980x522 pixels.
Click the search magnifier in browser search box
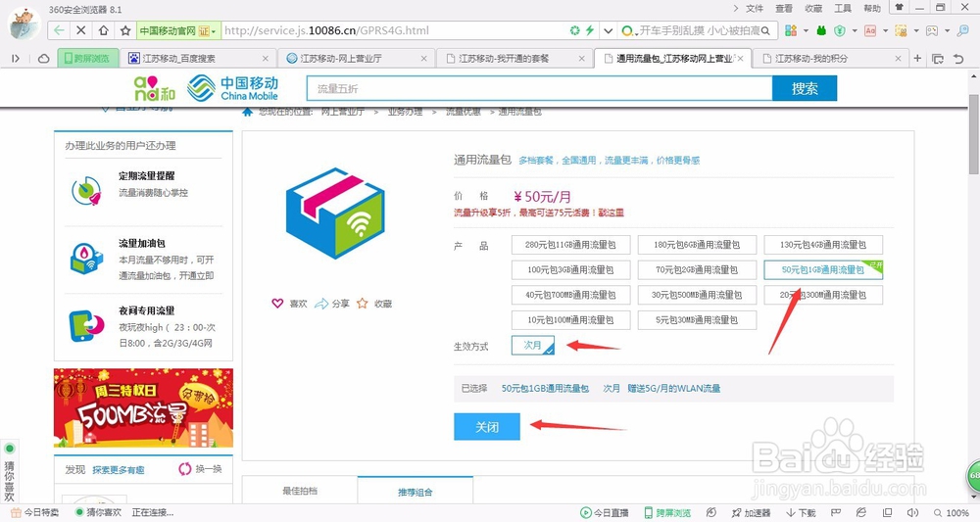coord(765,30)
